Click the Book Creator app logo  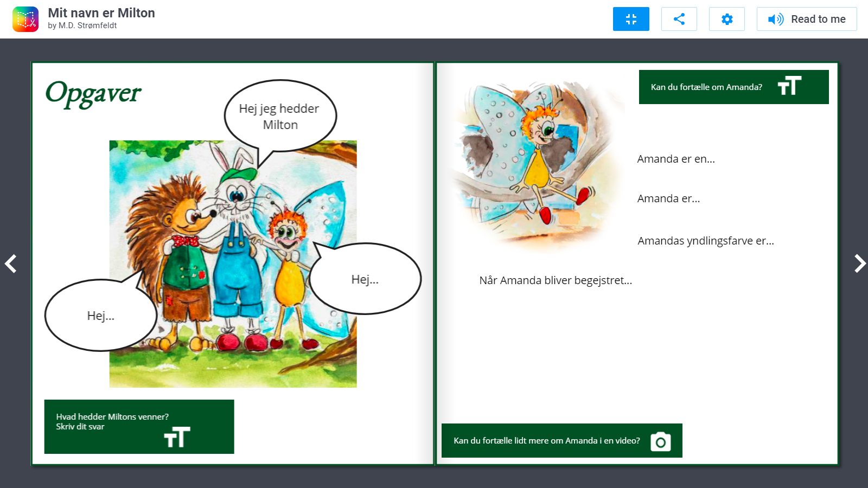point(25,20)
